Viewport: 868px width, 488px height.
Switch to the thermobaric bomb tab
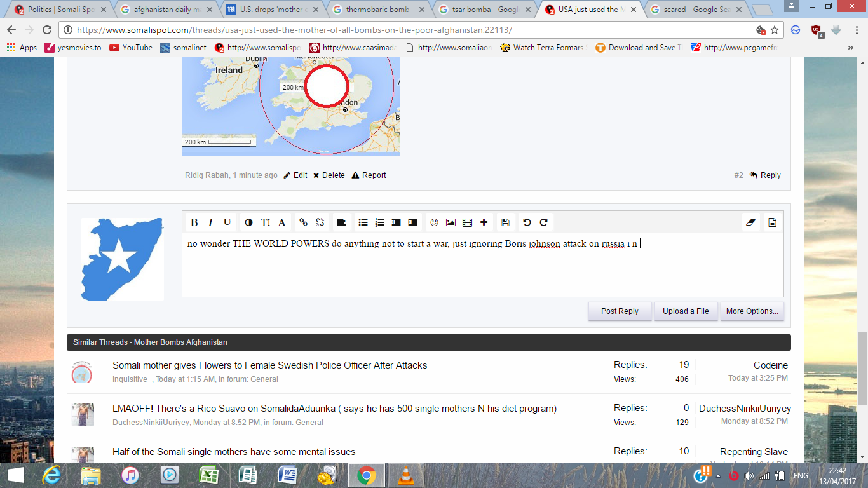378,10
